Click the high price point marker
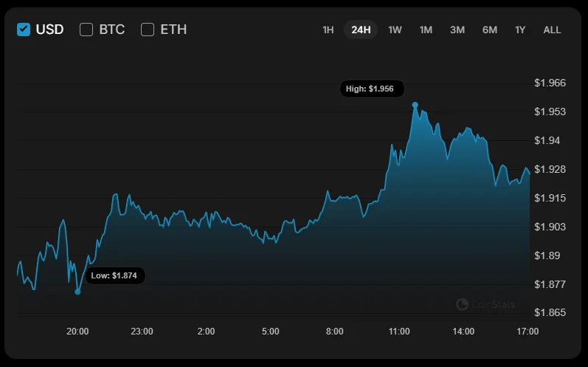The height and width of the screenshot is (367, 588). pyautogui.click(x=415, y=106)
